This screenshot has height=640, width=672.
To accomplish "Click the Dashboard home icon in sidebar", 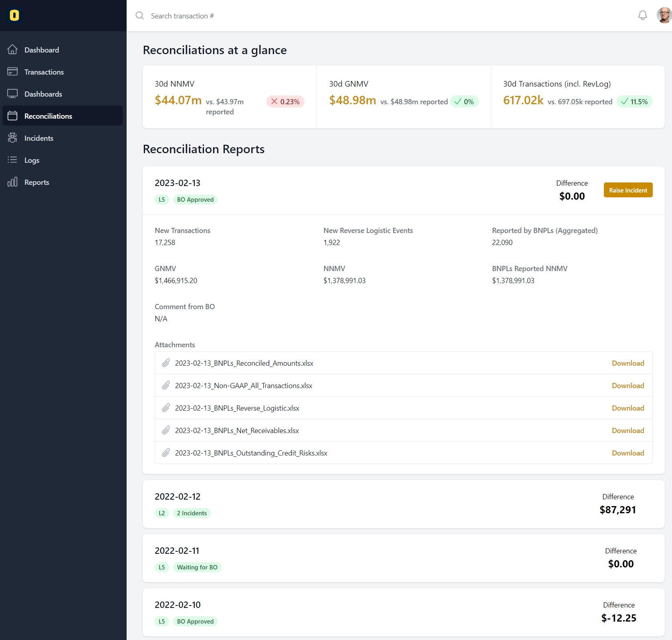I will pos(12,49).
